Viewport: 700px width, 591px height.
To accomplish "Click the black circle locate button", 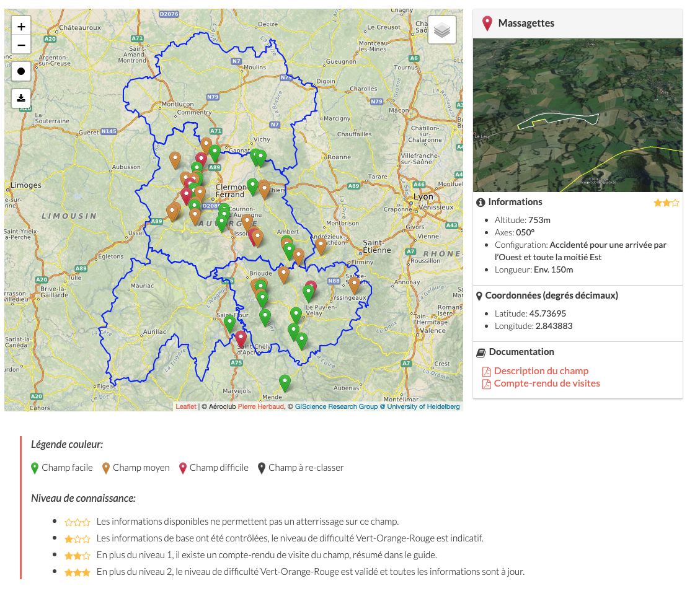I will 21,71.
